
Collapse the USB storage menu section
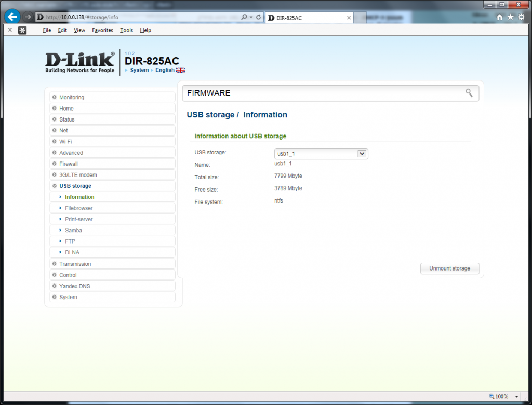point(75,186)
